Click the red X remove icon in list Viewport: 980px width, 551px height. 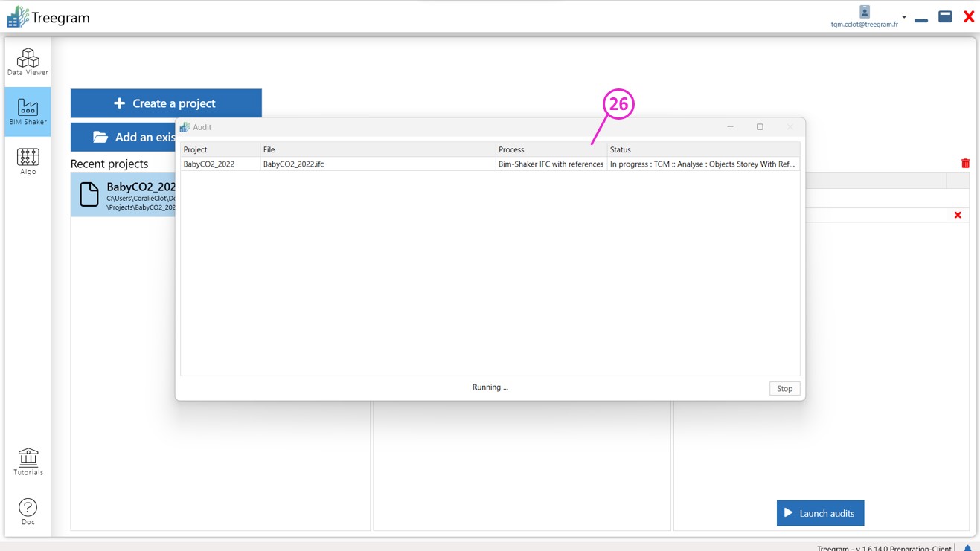click(958, 215)
